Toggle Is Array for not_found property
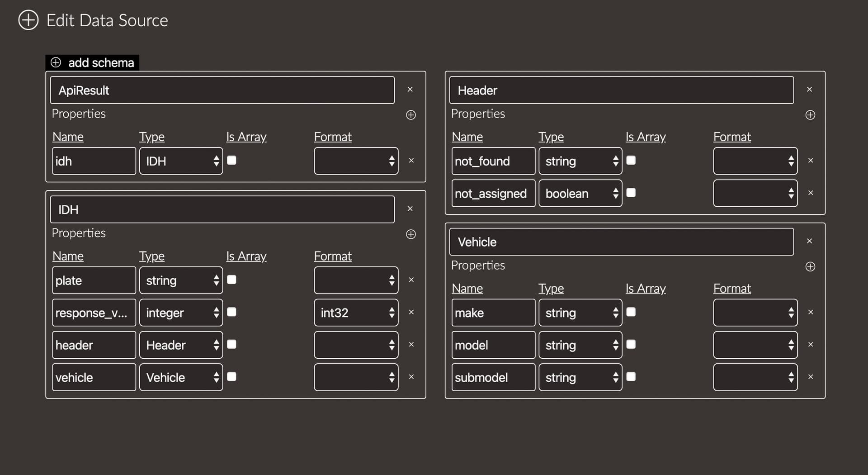Viewport: 868px width, 475px height. pos(631,160)
